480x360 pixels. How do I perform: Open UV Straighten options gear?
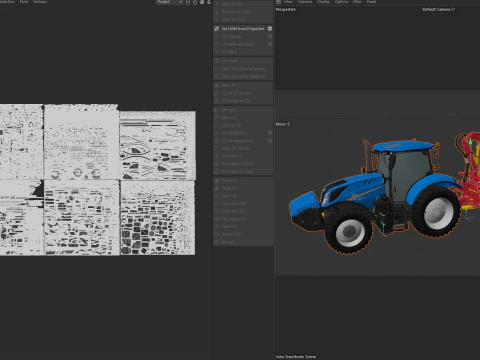point(270,133)
